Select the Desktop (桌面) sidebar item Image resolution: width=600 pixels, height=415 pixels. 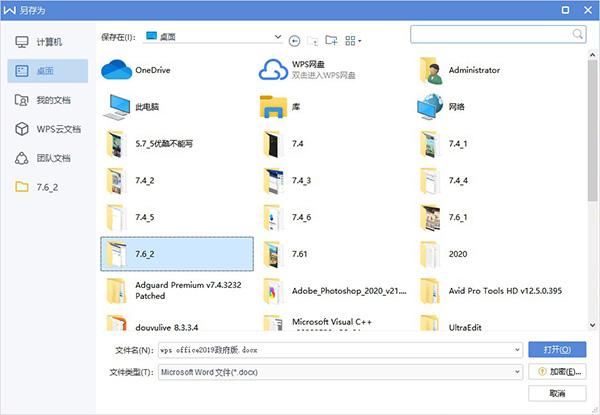pyautogui.click(x=47, y=71)
